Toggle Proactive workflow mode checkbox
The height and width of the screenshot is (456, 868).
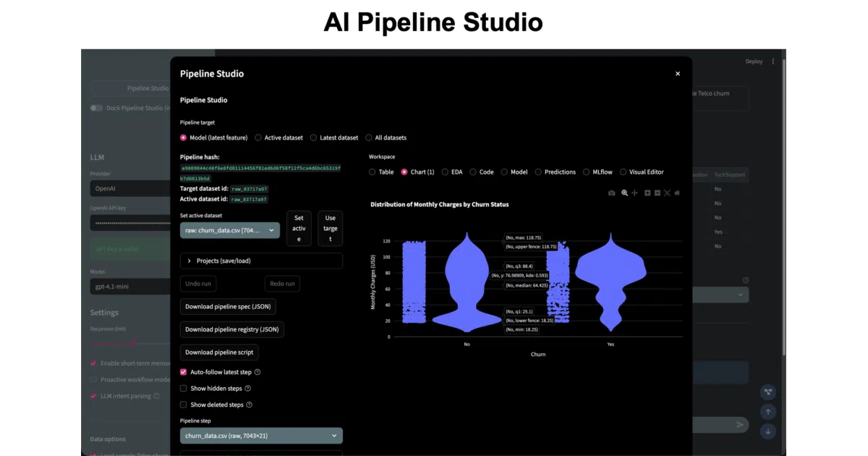pyautogui.click(x=93, y=379)
